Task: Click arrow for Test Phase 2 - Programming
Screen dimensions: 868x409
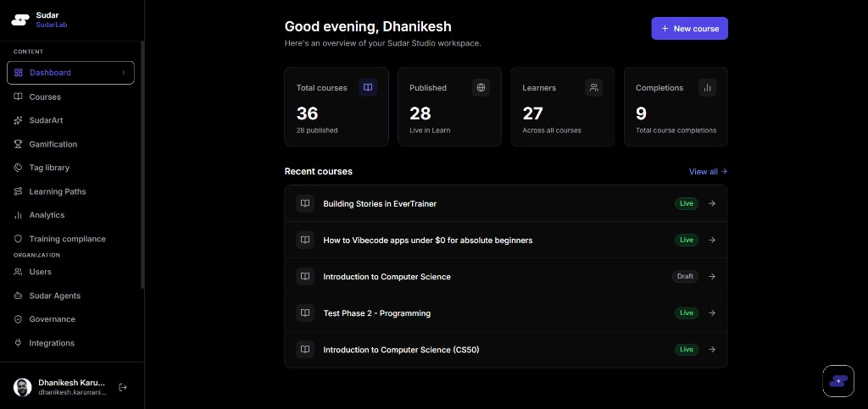Action: tap(712, 312)
